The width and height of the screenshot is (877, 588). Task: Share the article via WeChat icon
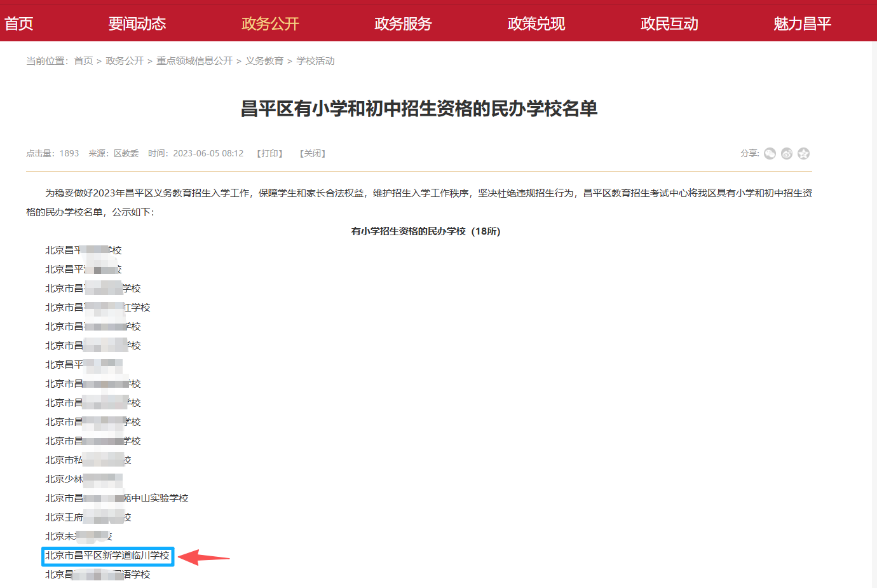click(x=770, y=154)
